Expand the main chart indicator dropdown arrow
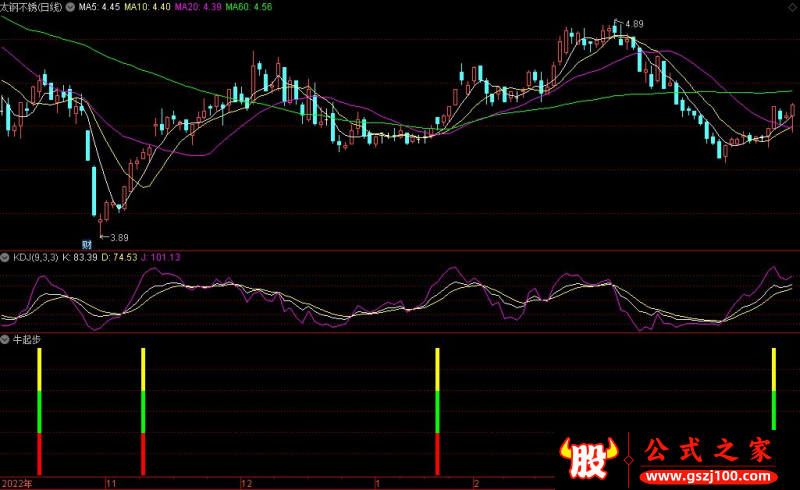800x490 pixels. (x=68, y=7)
